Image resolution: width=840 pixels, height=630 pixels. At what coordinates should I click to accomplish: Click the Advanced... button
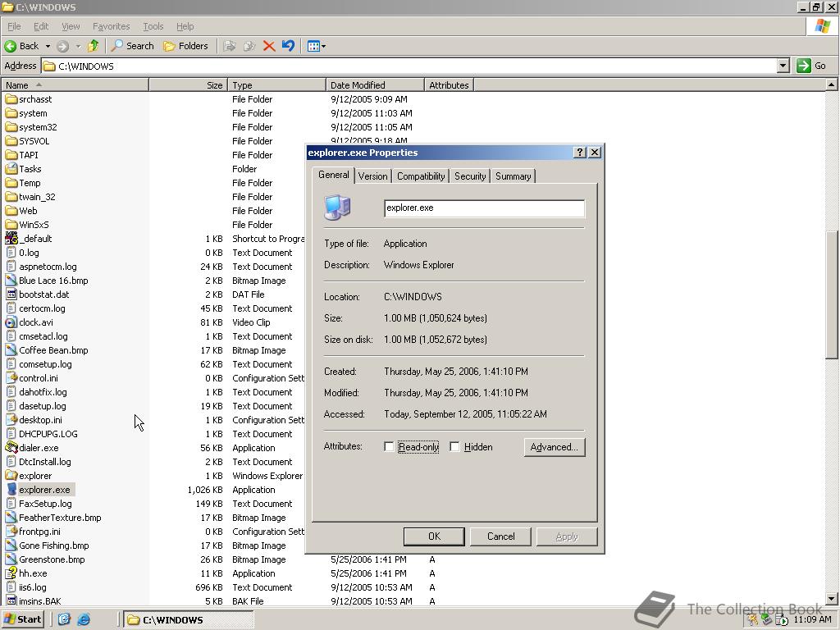pyautogui.click(x=554, y=447)
